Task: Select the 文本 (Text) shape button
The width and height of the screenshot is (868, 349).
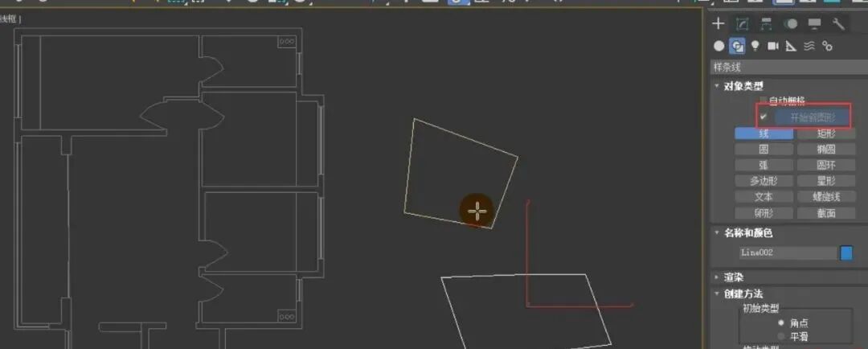Action: (x=764, y=197)
